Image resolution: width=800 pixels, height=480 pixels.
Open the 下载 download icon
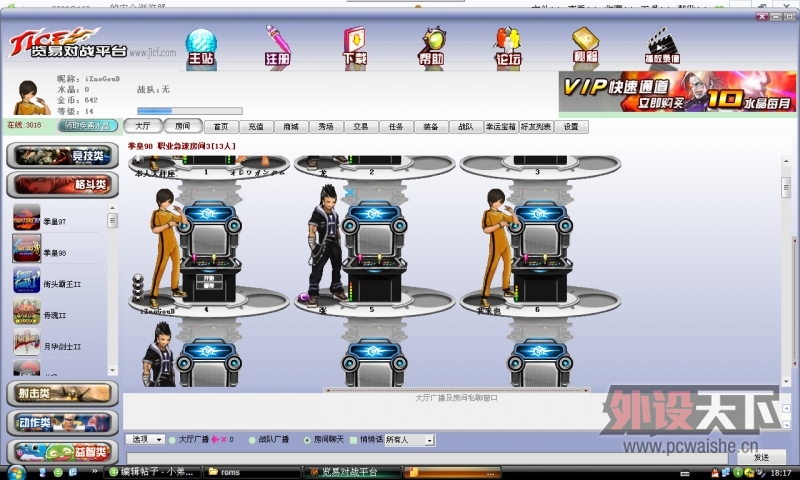355,48
